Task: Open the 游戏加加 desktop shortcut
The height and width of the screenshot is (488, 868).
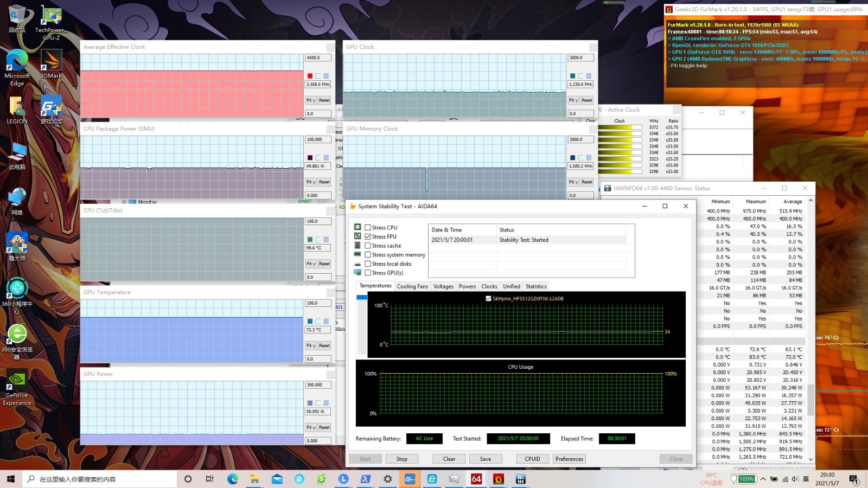Action: (x=52, y=110)
